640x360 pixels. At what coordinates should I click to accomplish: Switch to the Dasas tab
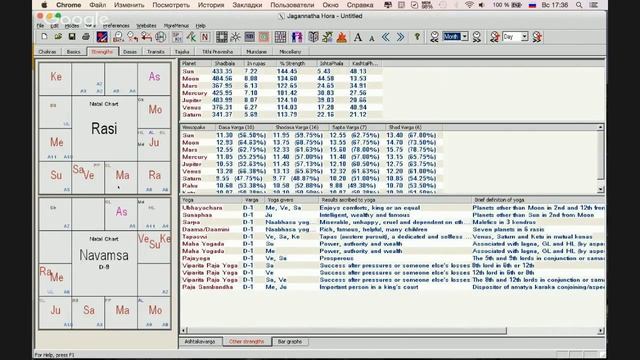coord(130,52)
